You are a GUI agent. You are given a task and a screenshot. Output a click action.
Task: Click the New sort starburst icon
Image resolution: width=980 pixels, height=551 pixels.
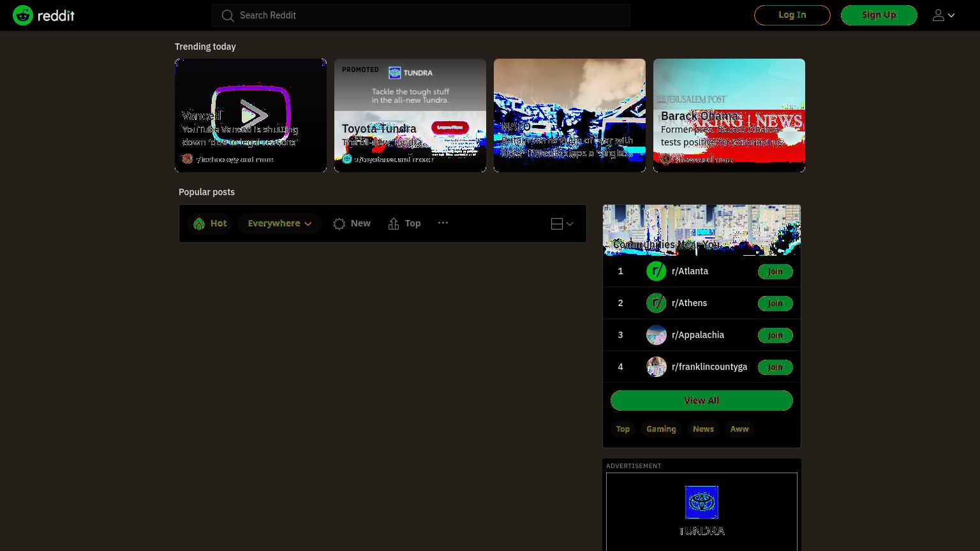tap(339, 224)
